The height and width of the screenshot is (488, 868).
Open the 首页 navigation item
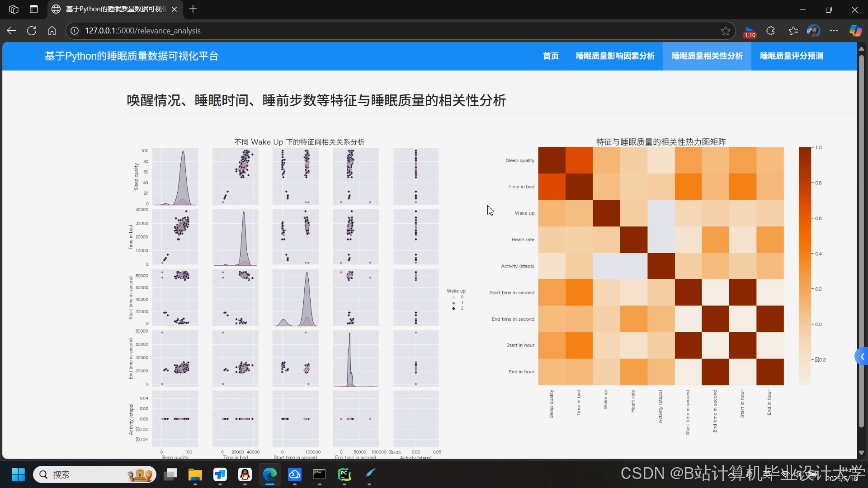pyautogui.click(x=551, y=56)
